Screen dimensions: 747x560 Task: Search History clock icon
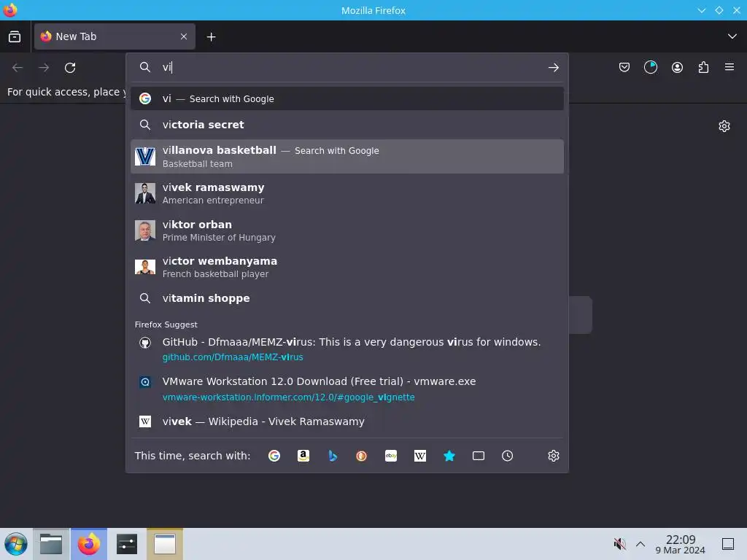508,456
